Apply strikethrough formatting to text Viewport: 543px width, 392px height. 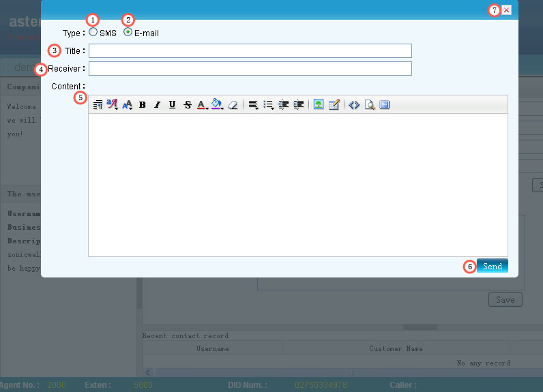[x=188, y=104]
